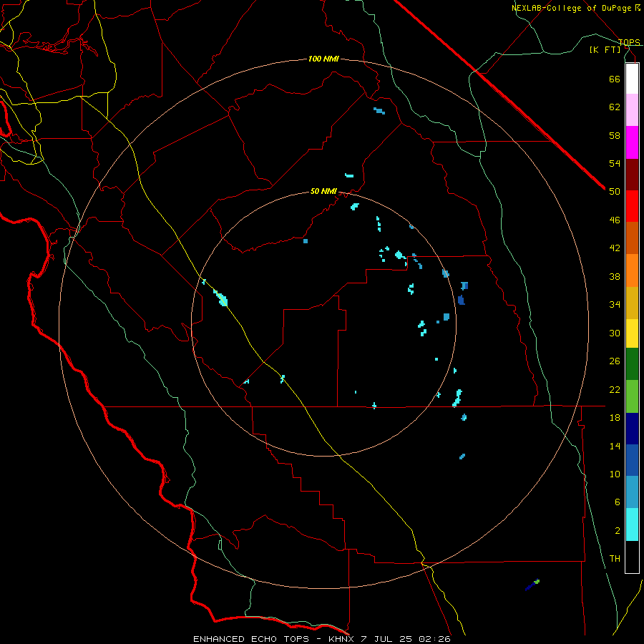644x644 pixels.
Task: Click the dark orange legend band
Action: click(x=632, y=238)
